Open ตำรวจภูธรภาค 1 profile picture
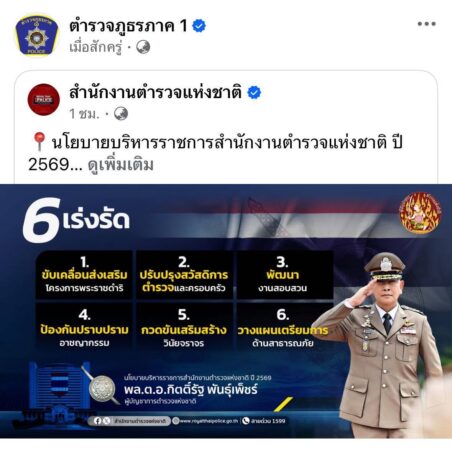This screenshot has width=452, height=450. click(37, 35)
